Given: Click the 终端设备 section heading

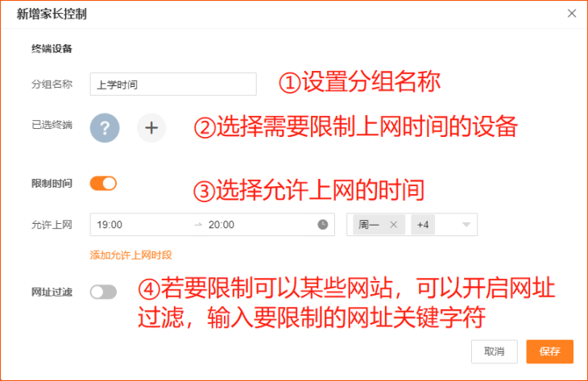Looking at the screenshot, I should point(52,49).
